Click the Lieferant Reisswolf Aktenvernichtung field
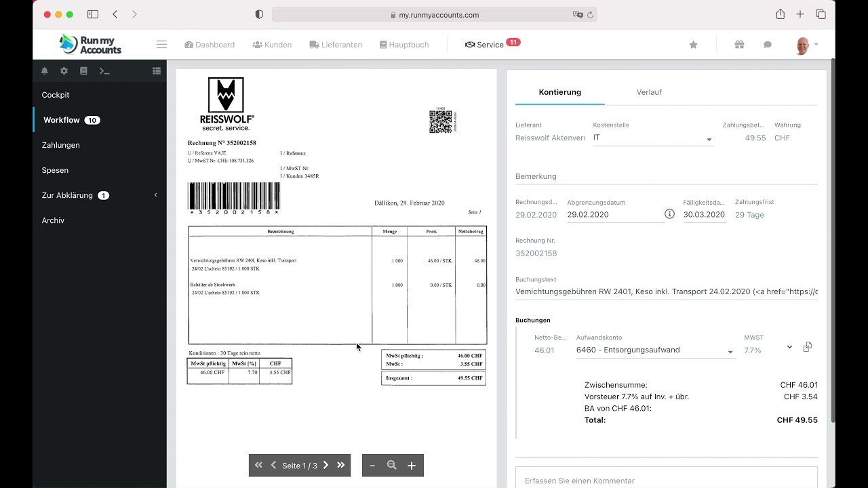 (x=550, y=138)
